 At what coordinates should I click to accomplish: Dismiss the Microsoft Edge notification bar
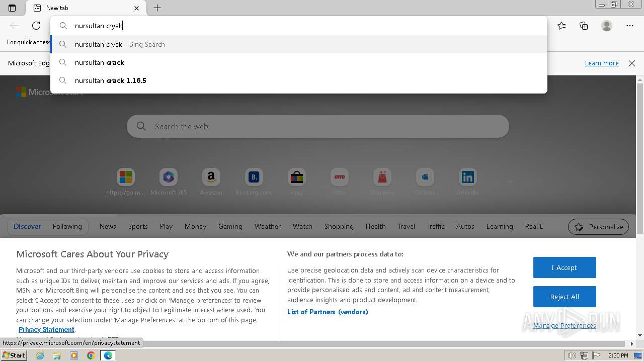(x=632, y=63)
